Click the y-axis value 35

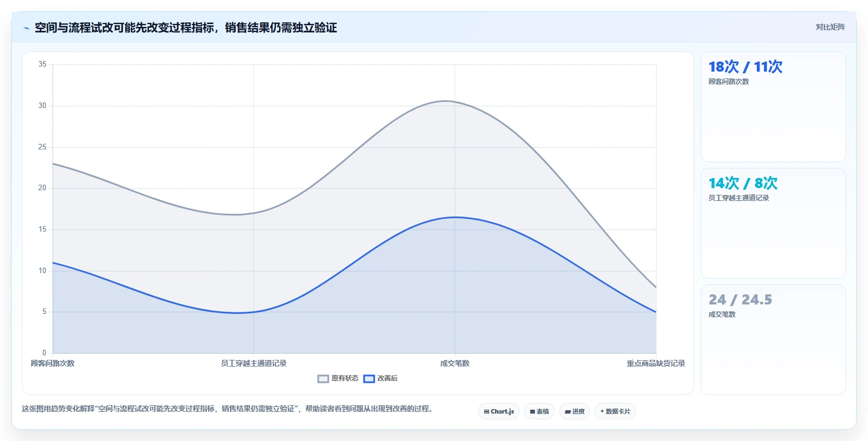click(43, 64)
